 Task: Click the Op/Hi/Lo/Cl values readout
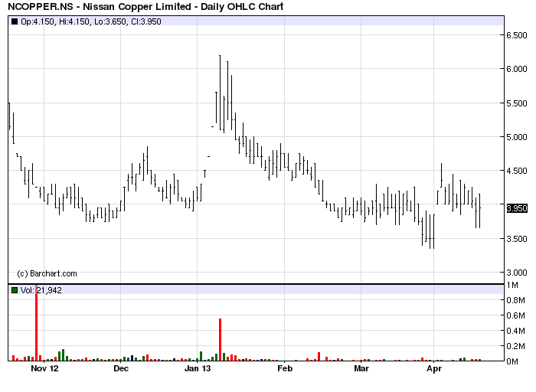(x=91, y=21)
